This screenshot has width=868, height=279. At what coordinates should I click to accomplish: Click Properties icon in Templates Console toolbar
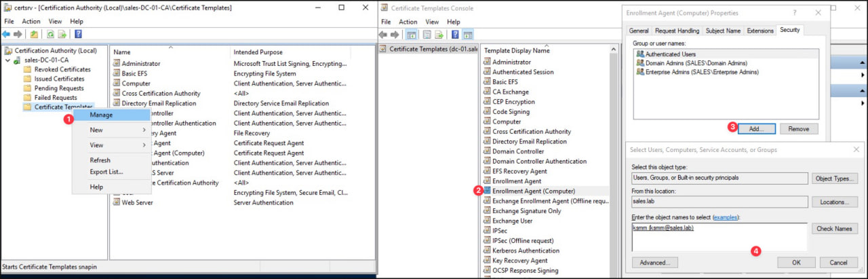pyautogui.click(x=428, y=34)
